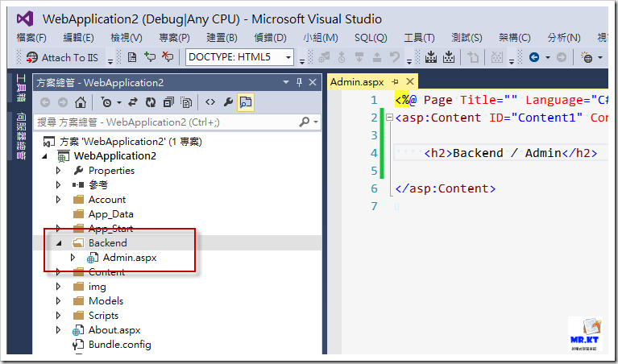Image resolution: width=618 pixels, height=364 pixels.
Task: Collapse the asp:Content outlining block
Action: [389, 118]
